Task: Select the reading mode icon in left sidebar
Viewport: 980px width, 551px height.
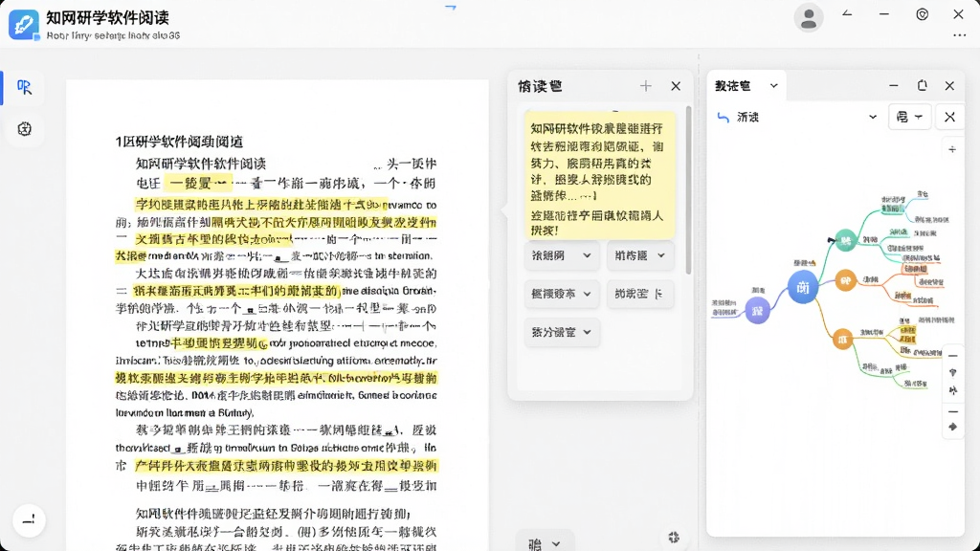Action: pos(24,87)
